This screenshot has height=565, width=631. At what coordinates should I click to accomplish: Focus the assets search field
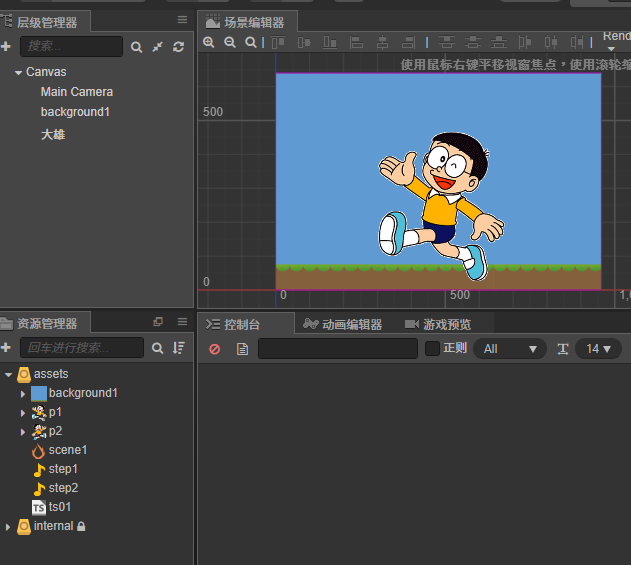coord(82,347)
